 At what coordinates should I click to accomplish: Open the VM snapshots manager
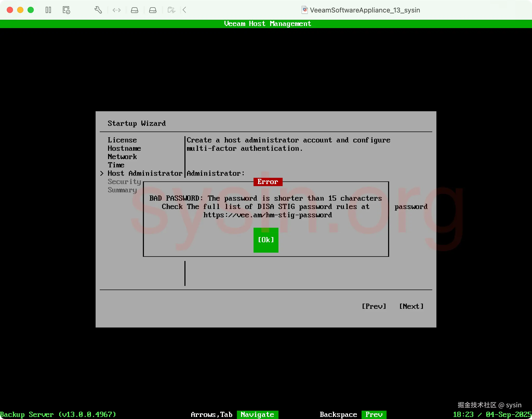tap(66, 10)
